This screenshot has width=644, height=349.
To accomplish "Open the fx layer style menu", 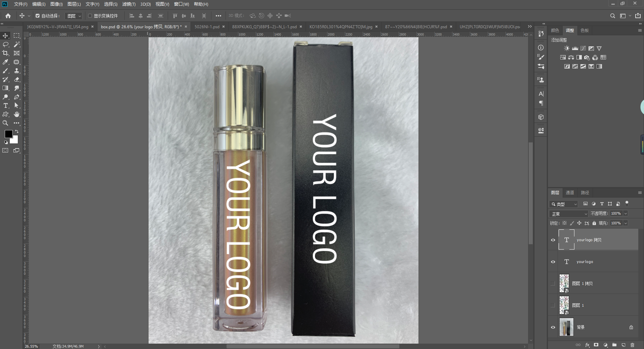I will 587,345.
